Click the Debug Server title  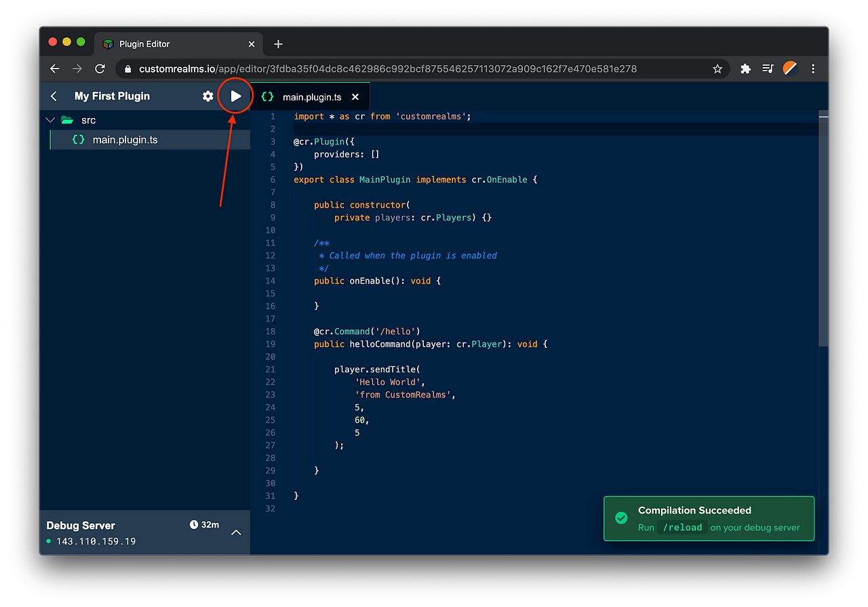(x=81, y=526)
